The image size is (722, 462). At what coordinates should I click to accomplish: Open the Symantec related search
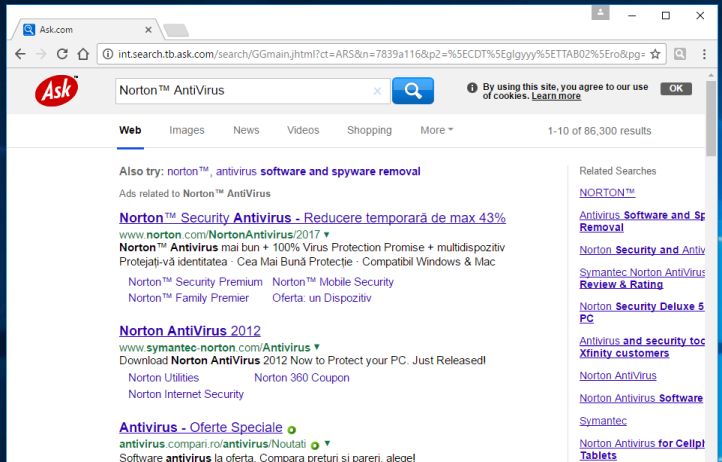click(603, 421)
